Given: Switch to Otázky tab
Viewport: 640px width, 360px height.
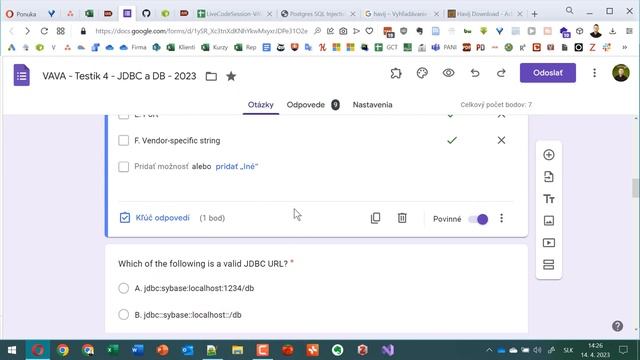Looking at the screenshot, I should (260, 105).
